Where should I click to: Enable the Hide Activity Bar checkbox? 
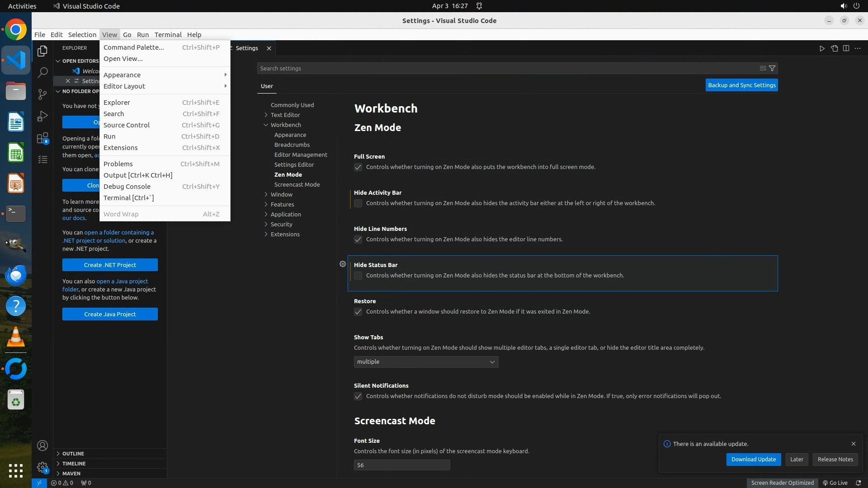[x=358, y=203]
